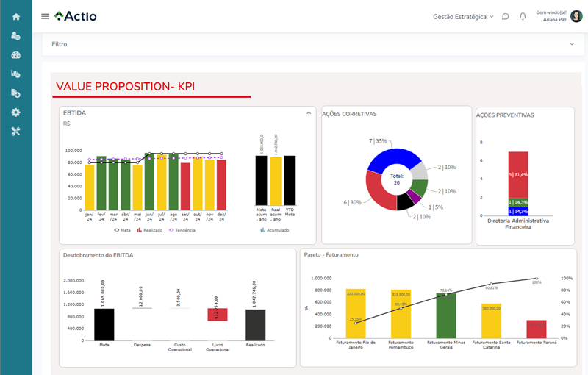Image resolution: width=588 pixels, height=375 pixels.
Task: Click the Actio logo
Action: [x=76, y=16]
